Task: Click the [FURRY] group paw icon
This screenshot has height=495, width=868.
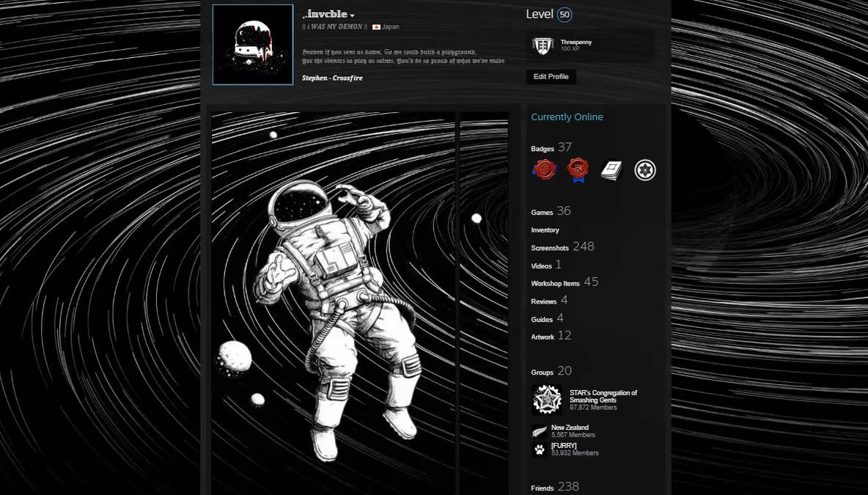Action: (x=539, y=449)
